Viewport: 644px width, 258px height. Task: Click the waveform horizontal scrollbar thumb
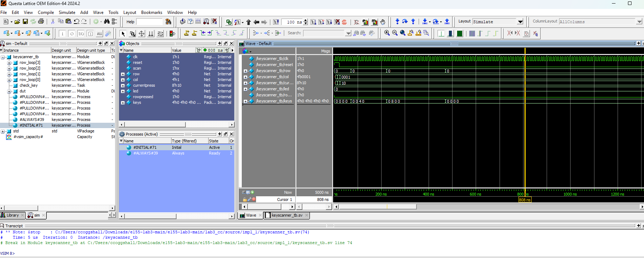pos(378,207)
